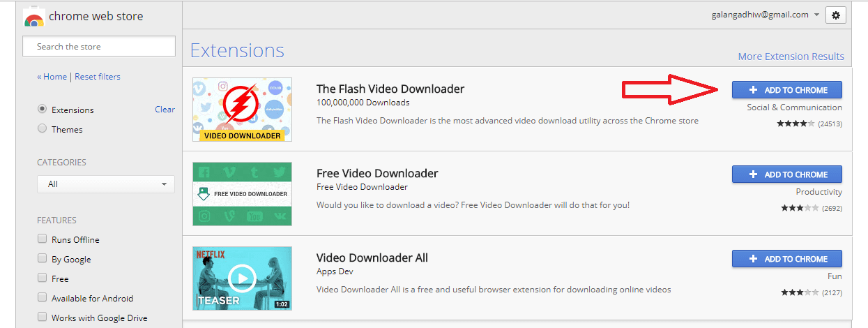The width and height of the screenshot is (868, 328).
Task: Click the Clear link next to Extensions
Action: (x=165, y=110)
